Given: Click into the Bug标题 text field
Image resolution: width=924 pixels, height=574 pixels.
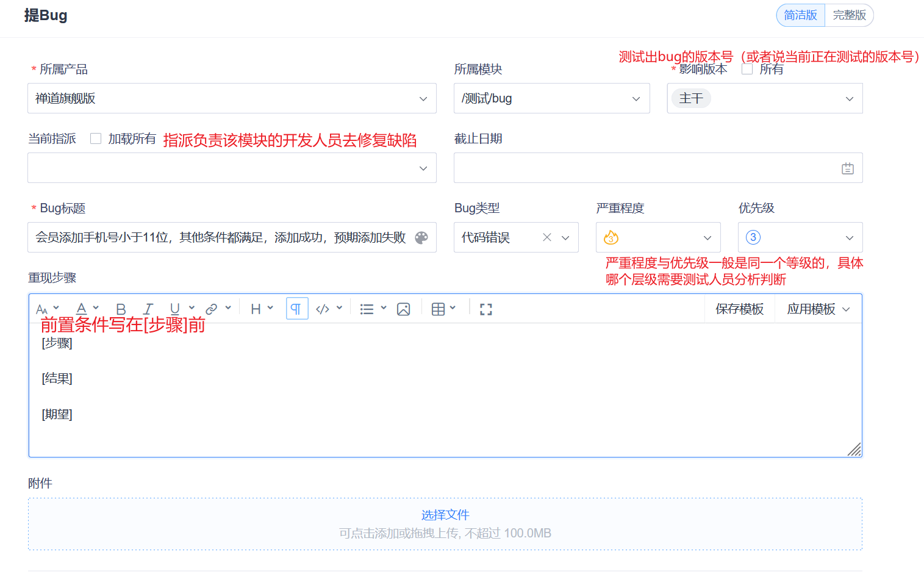Looking at the screenshot, I should click(220, 237).
